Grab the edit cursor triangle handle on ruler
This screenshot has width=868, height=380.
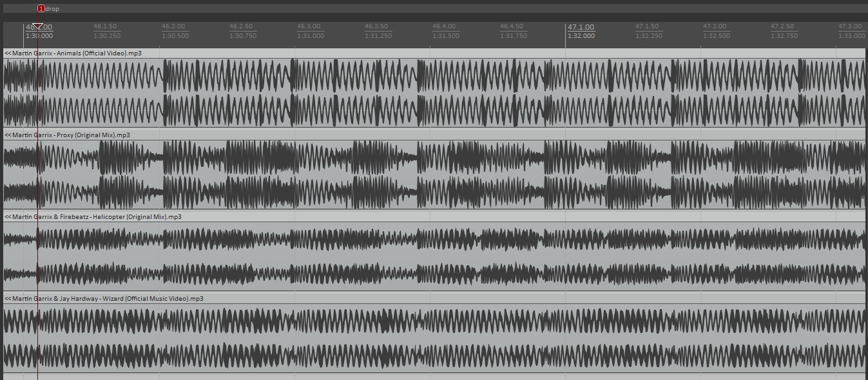(x=38, y=26)
